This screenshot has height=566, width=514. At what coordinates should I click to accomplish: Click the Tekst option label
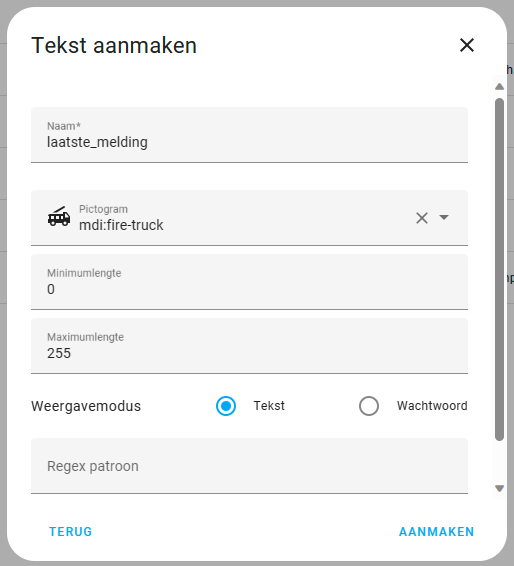(269, 406)
